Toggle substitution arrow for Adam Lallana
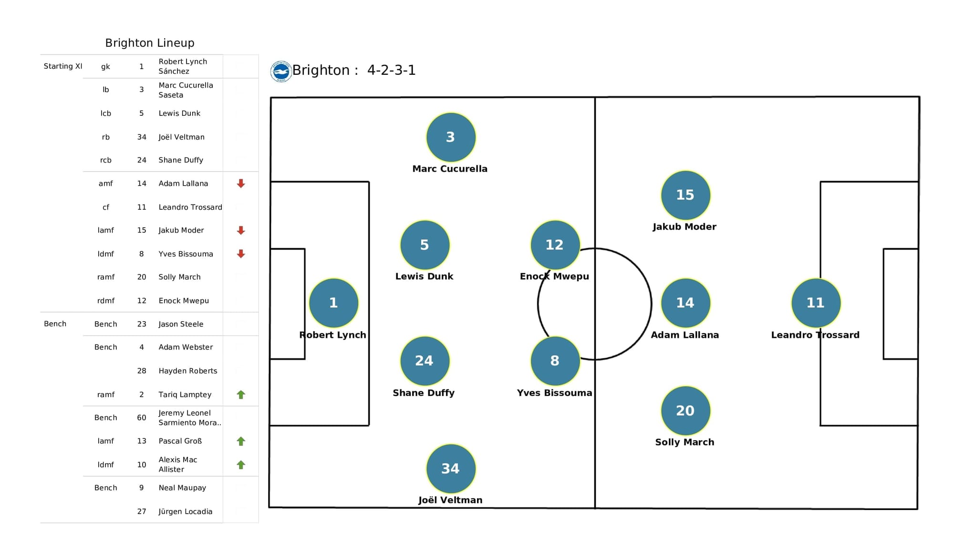 [241, 183]
